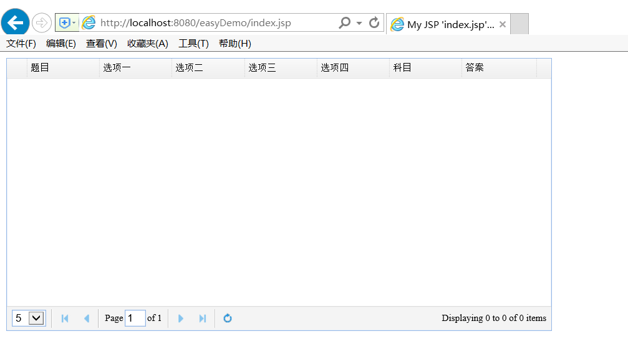This screenshot has height=364, width=628.
Task: Go to last page in pager
Action: coord(203,318)
